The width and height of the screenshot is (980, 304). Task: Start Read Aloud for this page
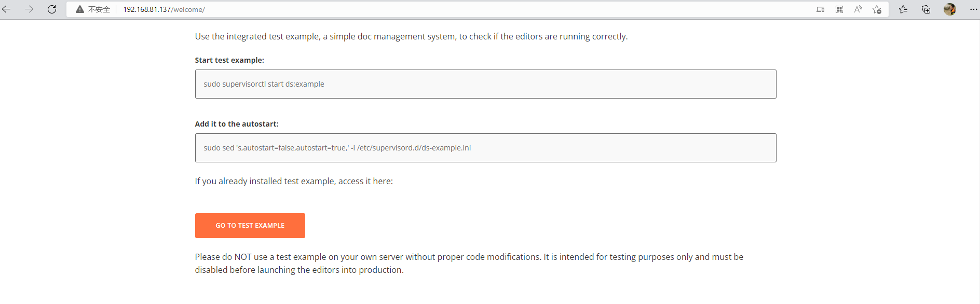[x=858, y=9]
